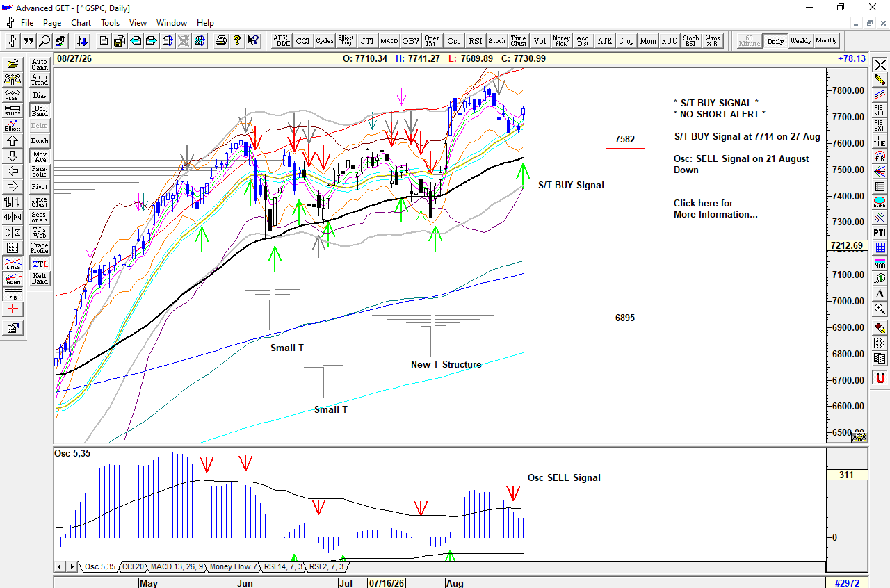Open the STUDY ruler tool

(13, 111)
